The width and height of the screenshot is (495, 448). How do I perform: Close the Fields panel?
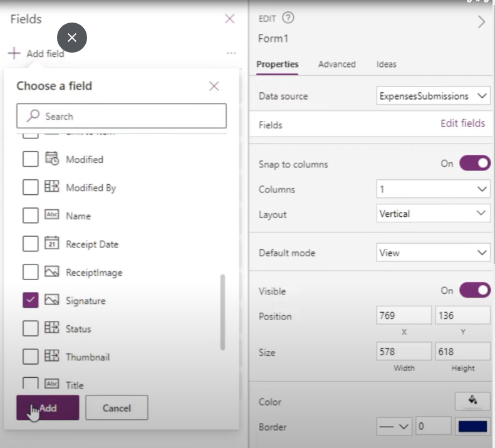point(229,19)
